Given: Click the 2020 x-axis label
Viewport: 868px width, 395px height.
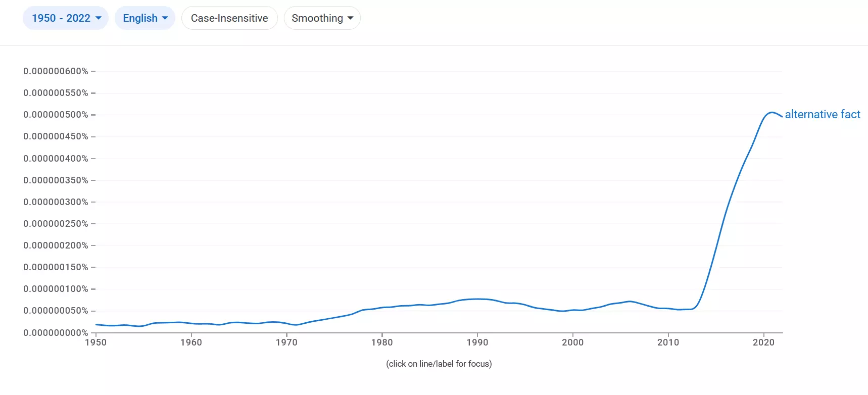Looking at the screenshot, I should point(763,342).
